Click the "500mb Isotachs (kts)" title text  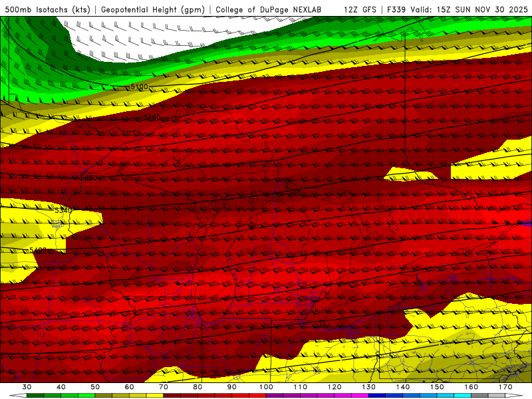pyautogui.click(x=47, y=10)
